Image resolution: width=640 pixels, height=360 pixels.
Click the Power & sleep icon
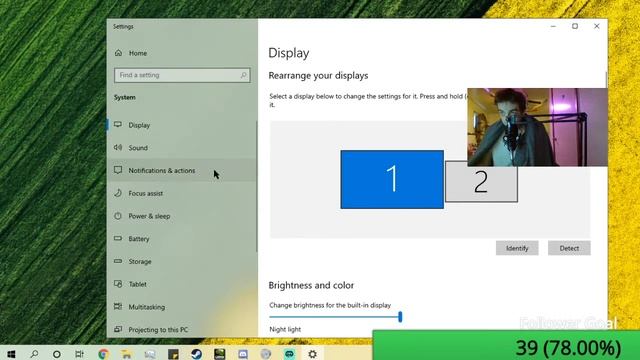(x=118, y=216)
